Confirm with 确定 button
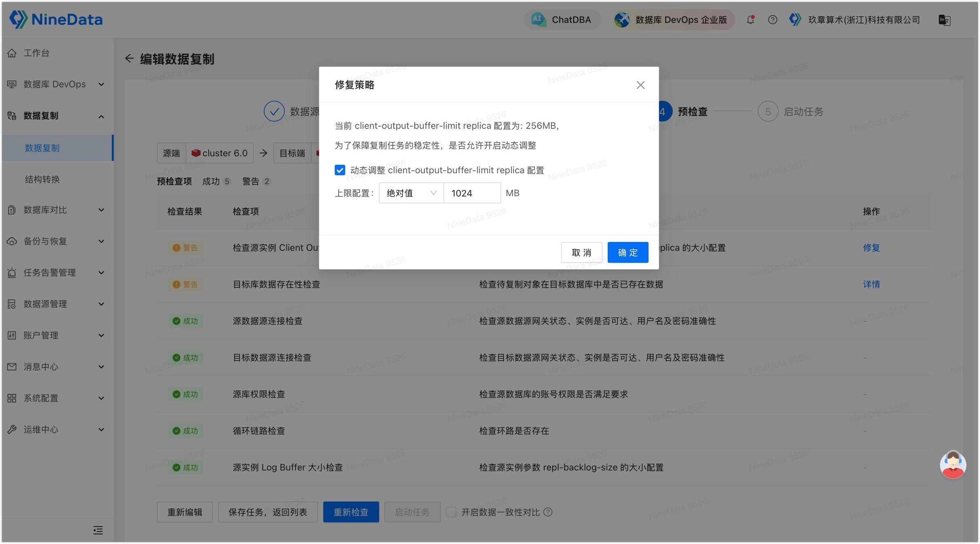 628,252
